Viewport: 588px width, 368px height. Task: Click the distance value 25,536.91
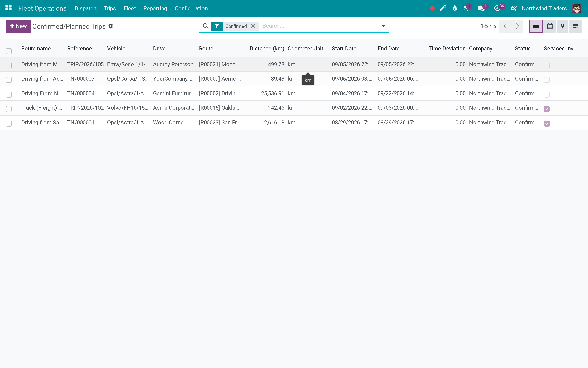[x=273, y=93]
